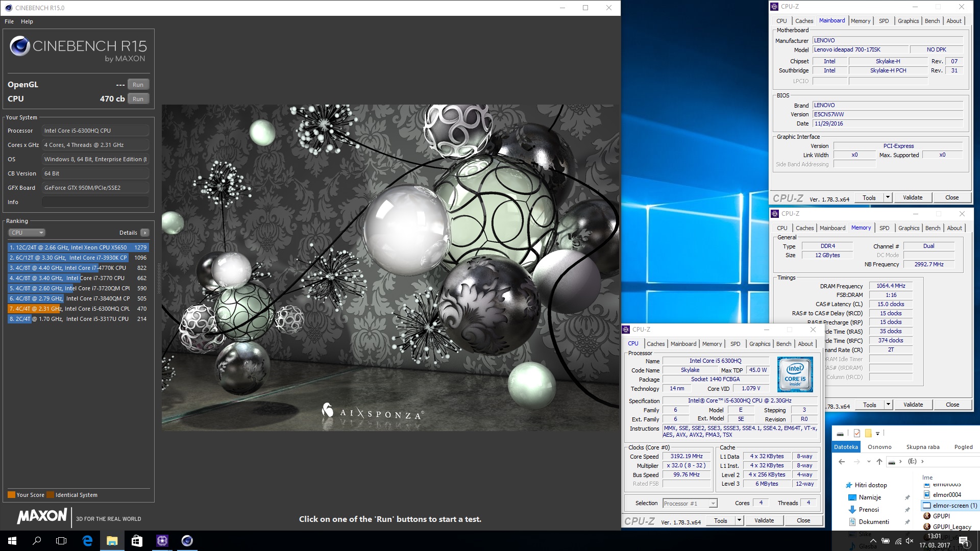
Task: Go up one folder in File Explorer
Action: click(x=879, y=462)
